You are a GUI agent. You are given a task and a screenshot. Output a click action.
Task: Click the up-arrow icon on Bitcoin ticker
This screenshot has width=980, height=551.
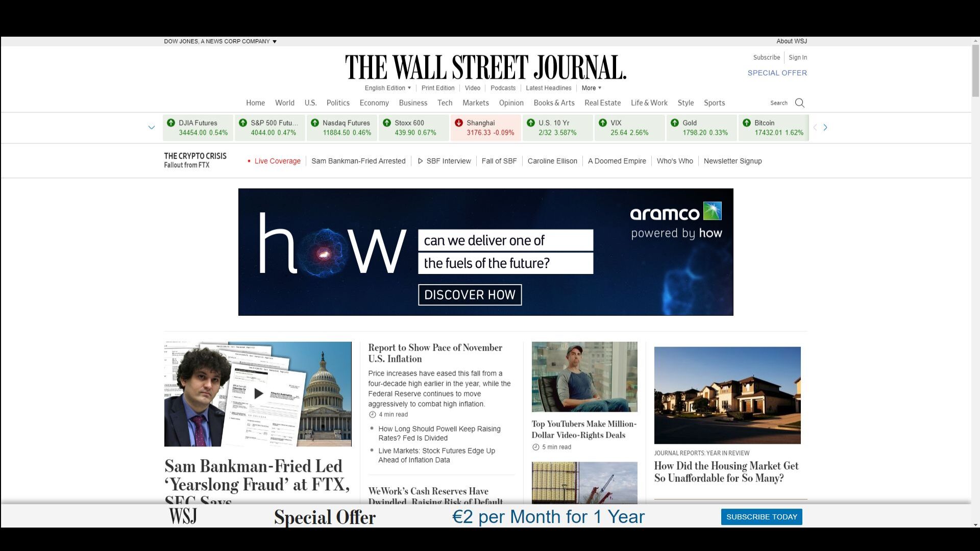747,122
